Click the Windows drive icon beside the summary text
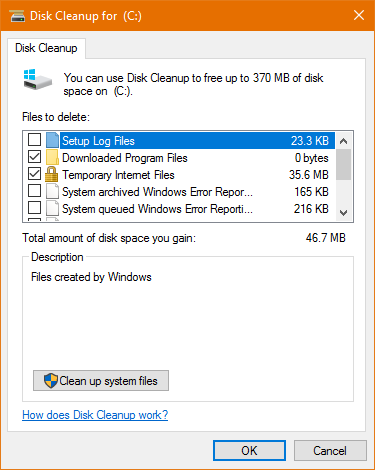 click(38, 79)
